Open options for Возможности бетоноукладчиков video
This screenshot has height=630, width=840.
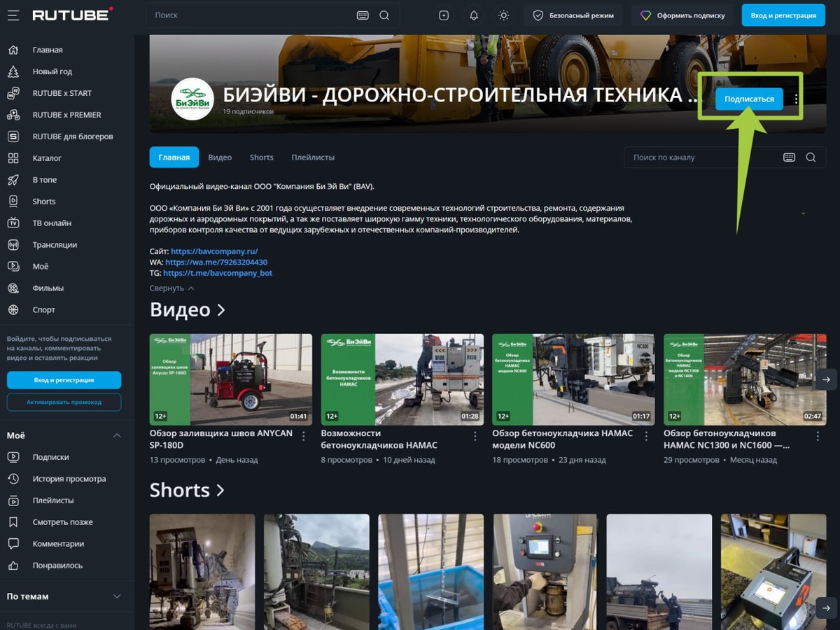pos(475,436)
